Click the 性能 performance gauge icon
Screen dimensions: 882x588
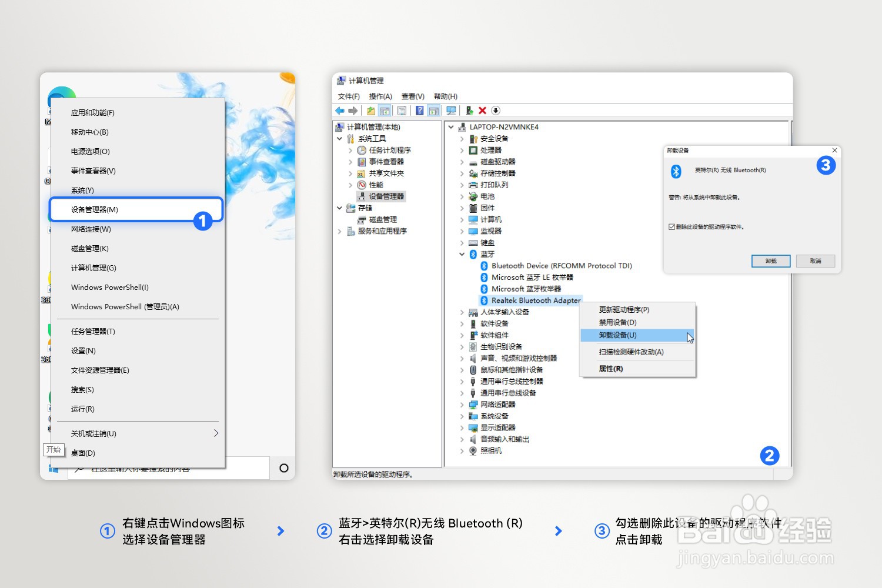pyautogui.click(x=362, y=185)
